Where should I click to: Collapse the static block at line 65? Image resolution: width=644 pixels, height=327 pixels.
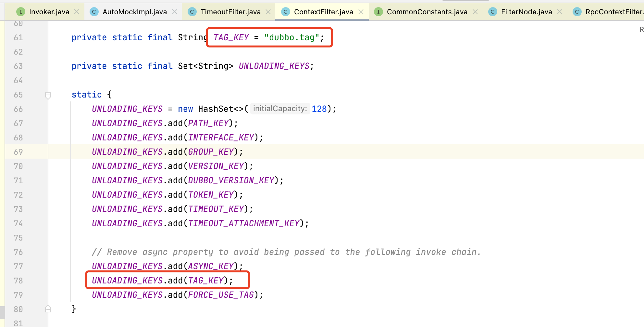[x=48, y=95]
